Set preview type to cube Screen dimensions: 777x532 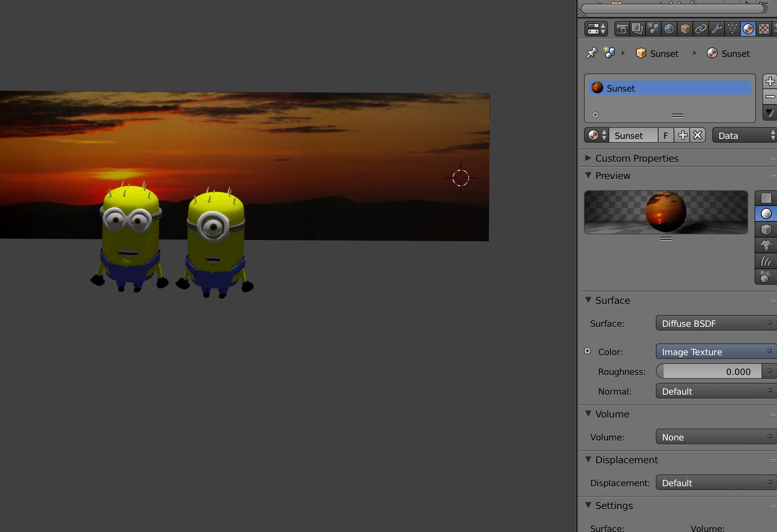(766, 229)
